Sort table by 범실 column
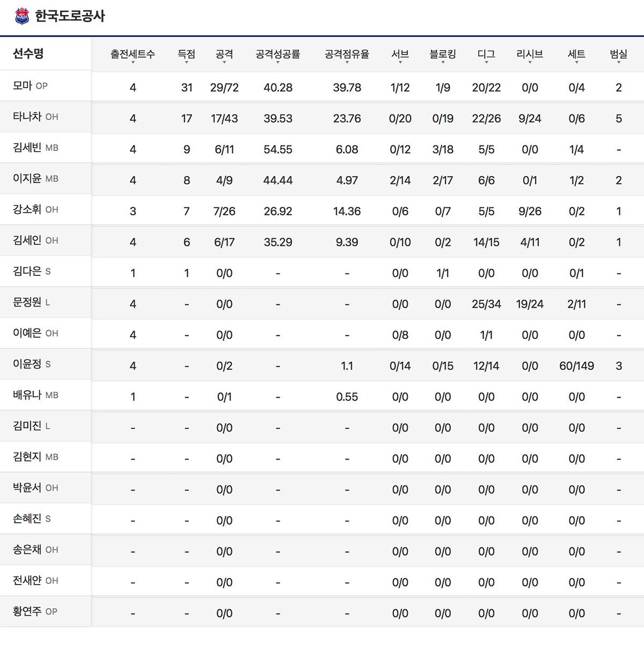Viewport: 644px width, 649px height. coord(618,55)
